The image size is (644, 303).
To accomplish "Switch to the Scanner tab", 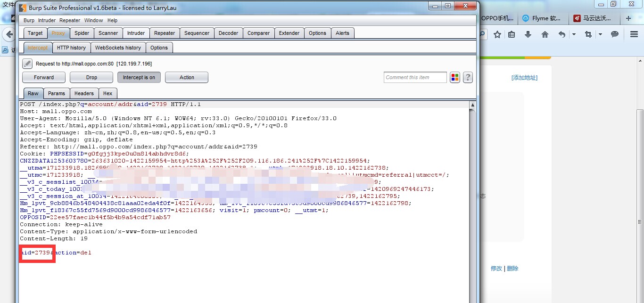I will pyautogui.click(x=108, y=33).
